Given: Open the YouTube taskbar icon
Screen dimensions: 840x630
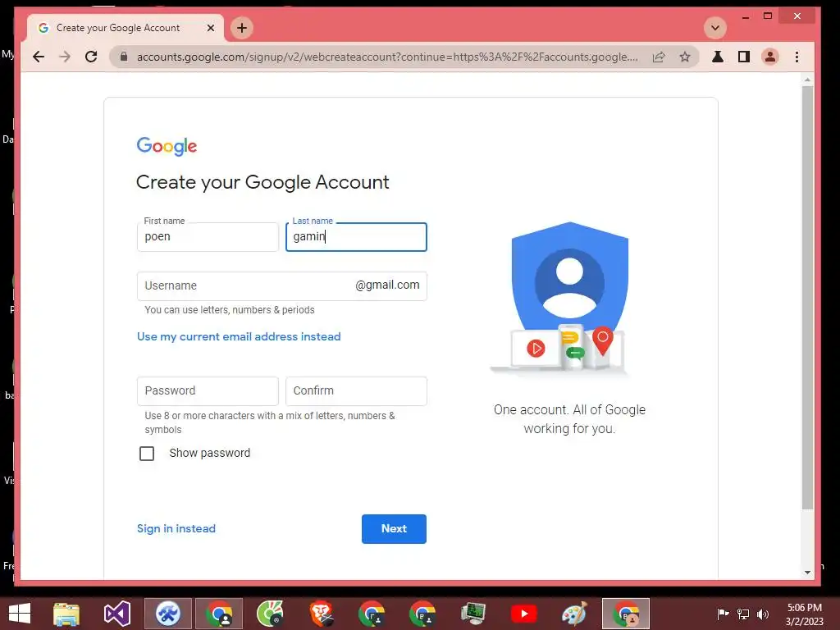Looking at the screenshot, I should pyautogui.click(x=524, y=614).
